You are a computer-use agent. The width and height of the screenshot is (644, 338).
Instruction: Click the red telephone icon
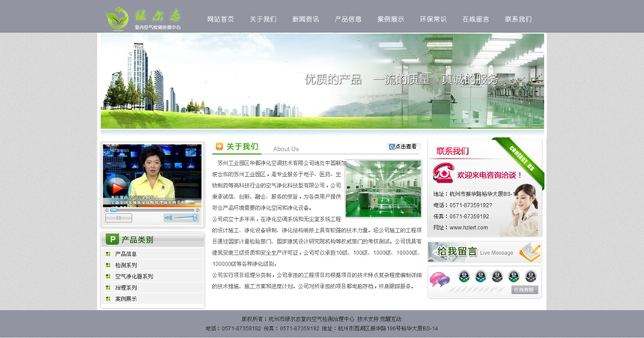[x=443, y=173]
